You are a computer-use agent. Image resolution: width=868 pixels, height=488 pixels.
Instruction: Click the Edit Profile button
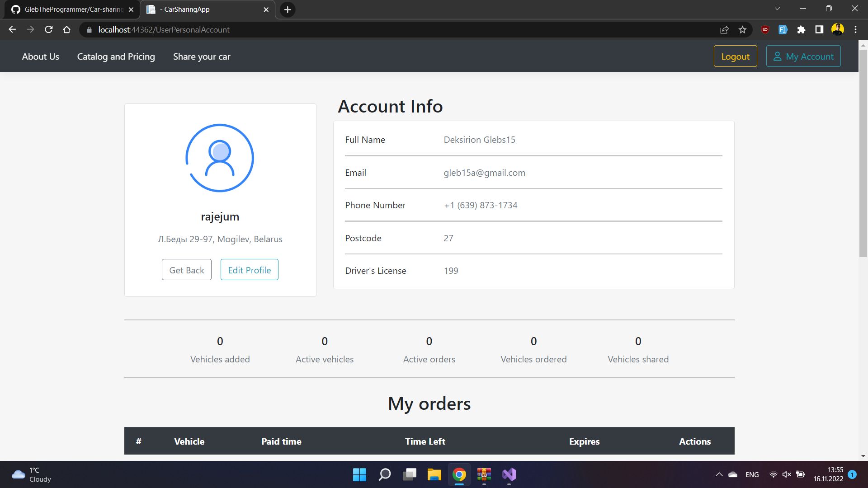pyautogui.click(x=249, y=270)
